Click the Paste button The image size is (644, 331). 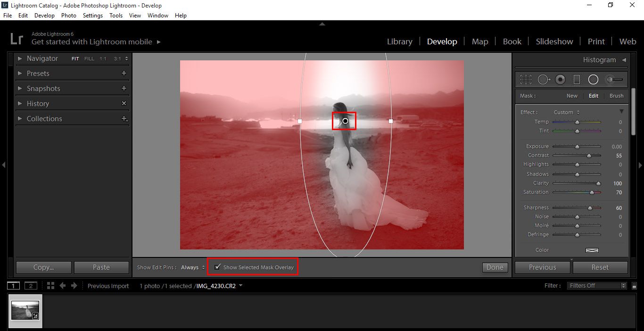pyautogui.click(x=101, y=267)
